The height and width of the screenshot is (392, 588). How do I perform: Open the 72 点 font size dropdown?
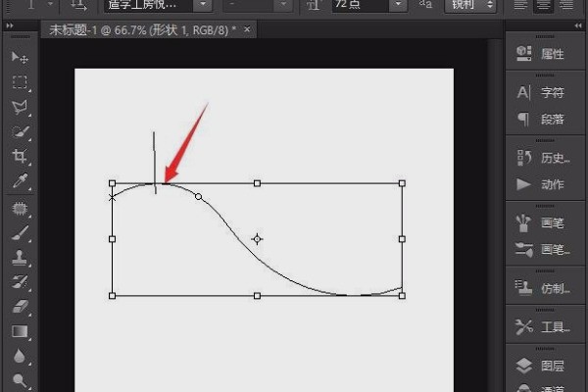(x=398, y=5)
